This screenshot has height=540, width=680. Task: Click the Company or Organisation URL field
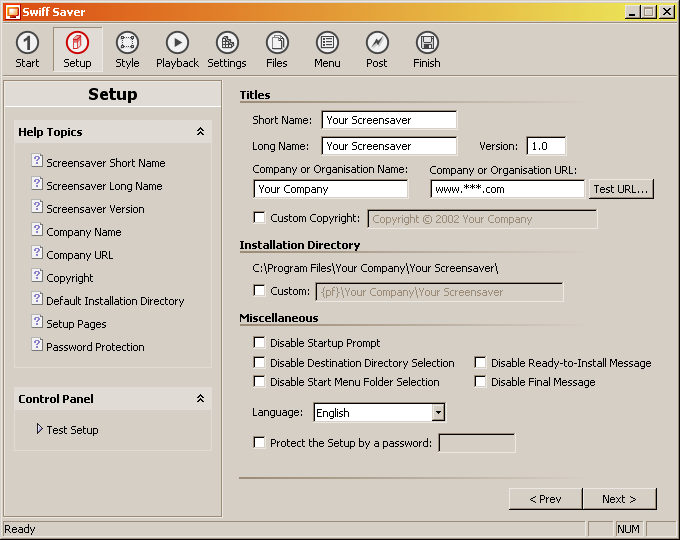507,189
